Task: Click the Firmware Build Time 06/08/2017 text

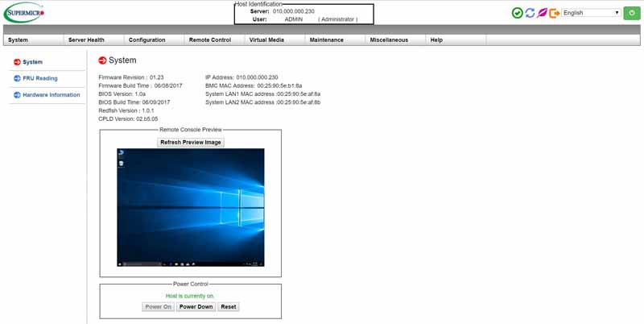Action: point(140,85)
